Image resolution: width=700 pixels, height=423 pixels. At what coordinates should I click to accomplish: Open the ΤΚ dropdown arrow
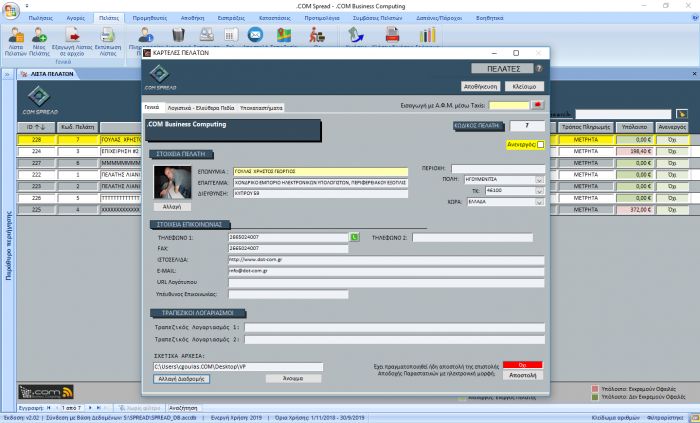coord(539,191)
